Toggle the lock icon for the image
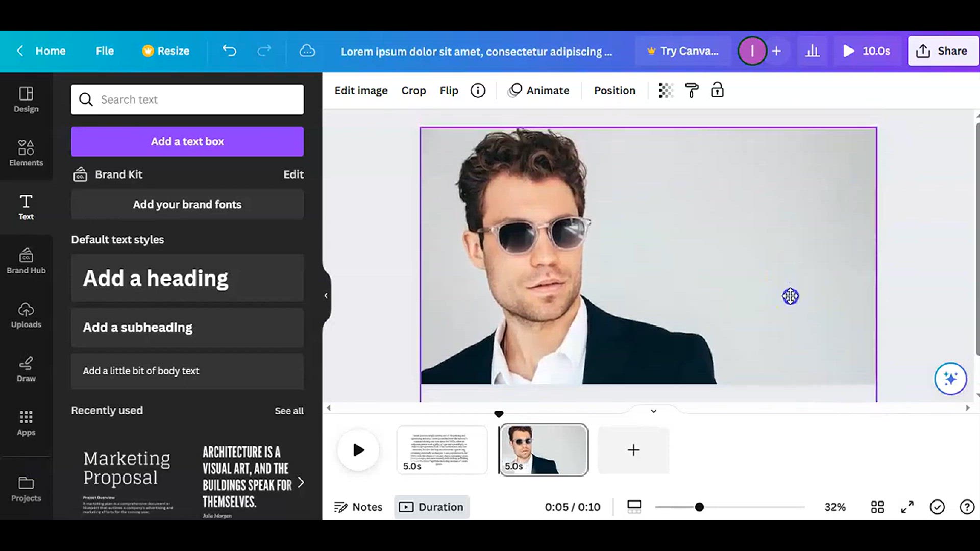The image size is (980, 551). pos(717,90)
